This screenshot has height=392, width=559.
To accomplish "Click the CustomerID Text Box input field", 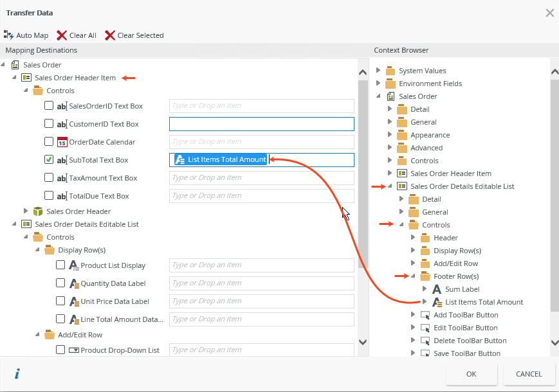I will pos(261,124).
